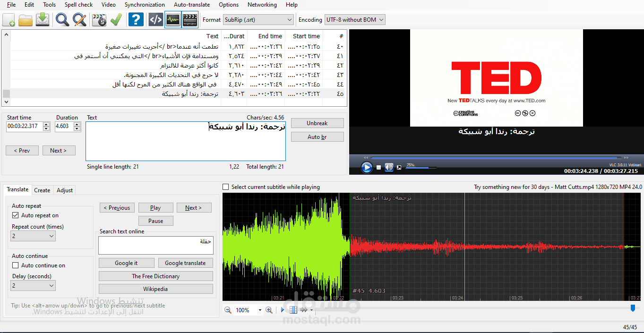Image resolution: width=644 pixels, height=333 pixels.
Task: Open the playback speed dropdown arrow
Action: click(312, 310)
